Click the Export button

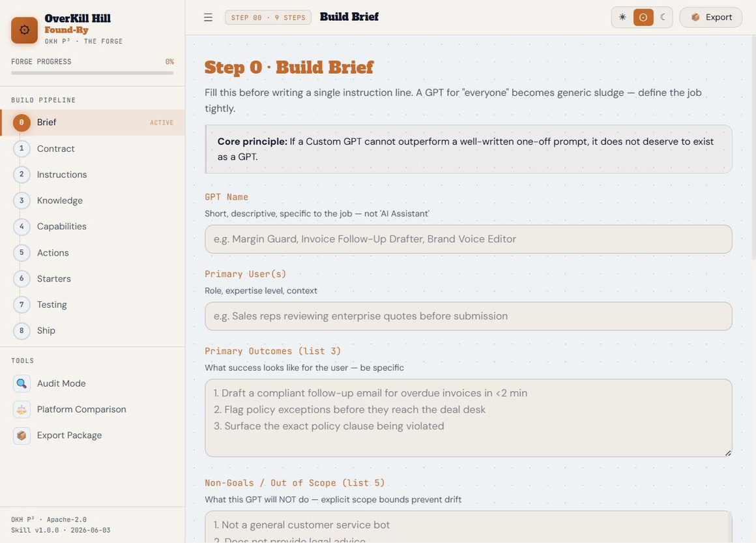click(x=710, y=18)
